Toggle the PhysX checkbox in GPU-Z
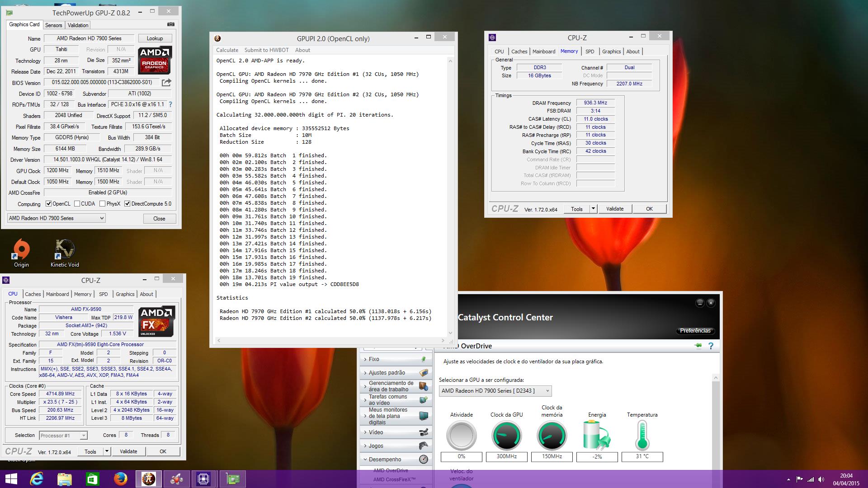The height and width of the screenshot is (488, 868). click(102, 204)
